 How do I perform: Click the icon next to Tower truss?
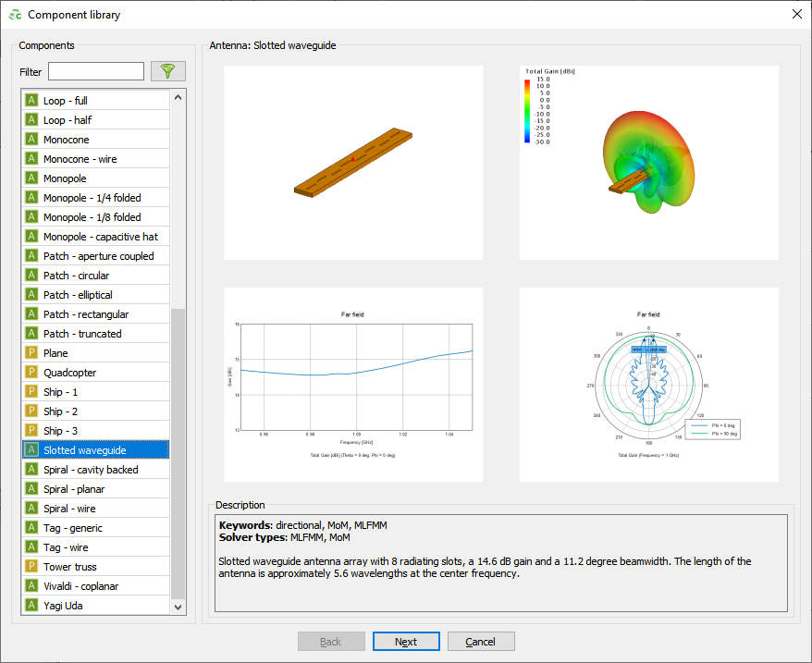(x=32, y=567)
